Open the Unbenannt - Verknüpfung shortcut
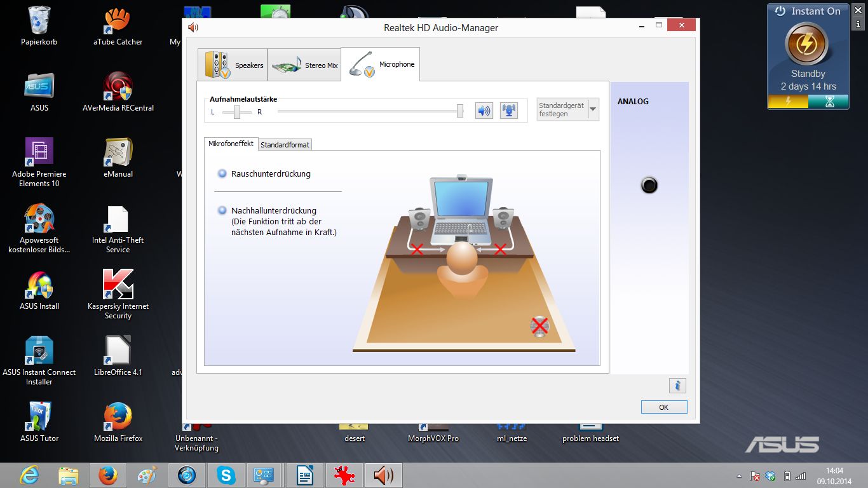The image size is (868, 488). tap(196, 437)
